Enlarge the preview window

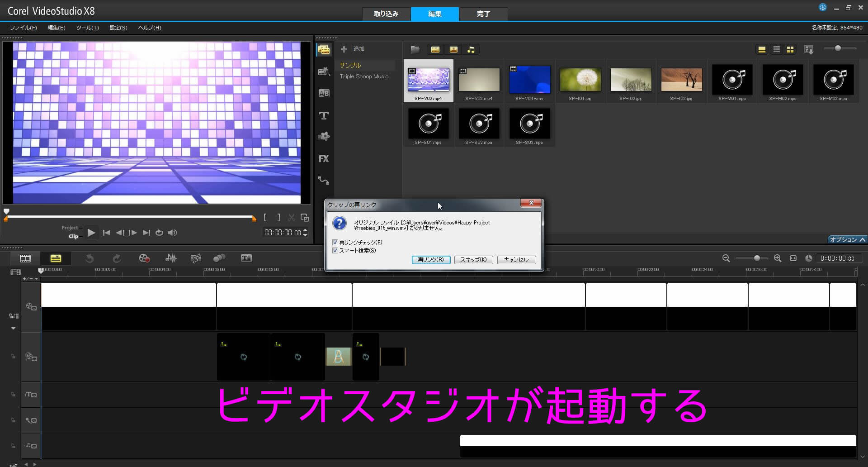[305, 218]
